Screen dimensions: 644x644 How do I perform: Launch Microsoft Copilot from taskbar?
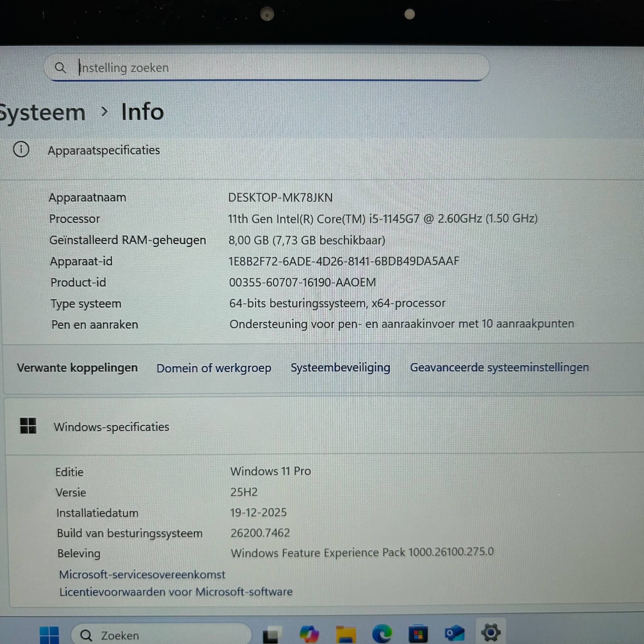pyautogui.click(x=309, y=634)
